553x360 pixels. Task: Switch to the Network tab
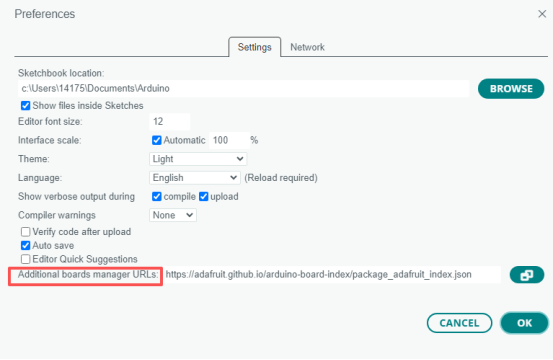coord(307,47)
